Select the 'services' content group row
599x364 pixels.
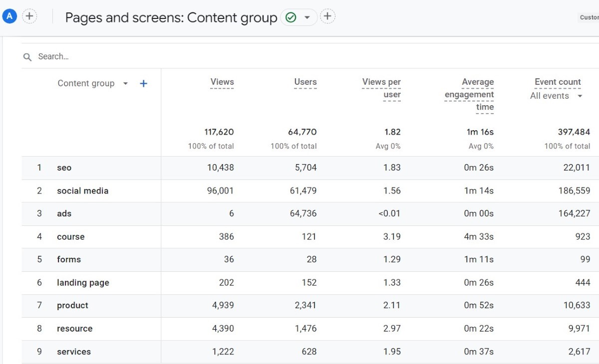pos(310,352)
